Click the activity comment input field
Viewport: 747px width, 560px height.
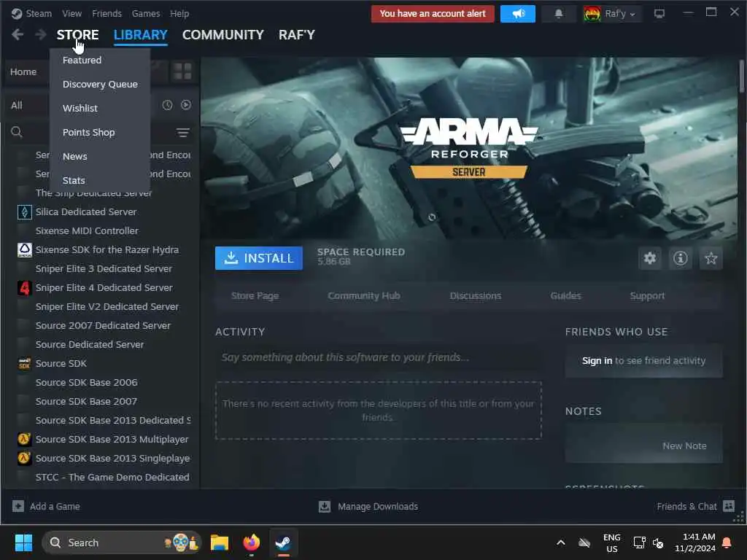click(x=378, y=357)
